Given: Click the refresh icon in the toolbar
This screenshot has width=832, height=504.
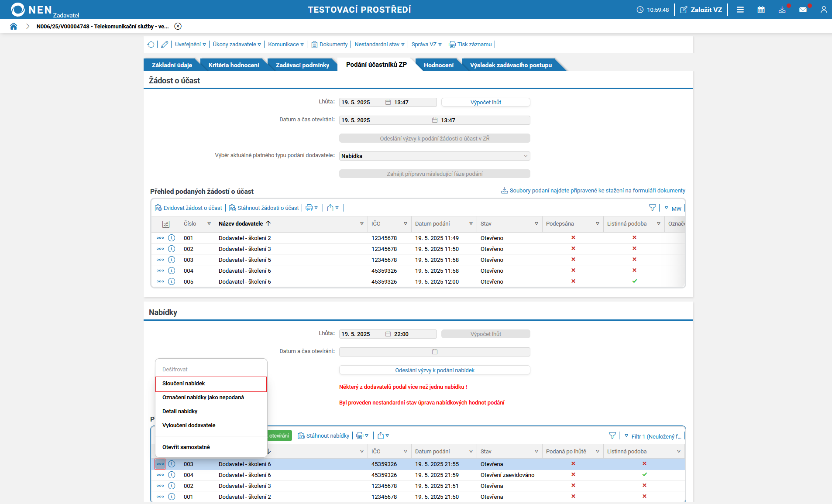Looking at the screenshot, I should coord(151,45).
